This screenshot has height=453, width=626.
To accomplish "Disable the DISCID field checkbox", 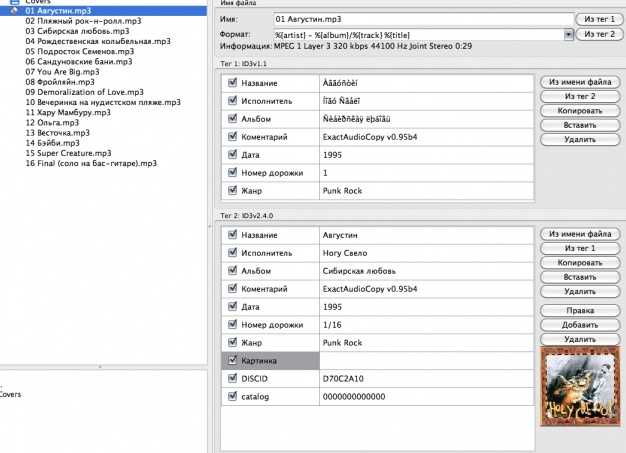I will coord(232,379).
